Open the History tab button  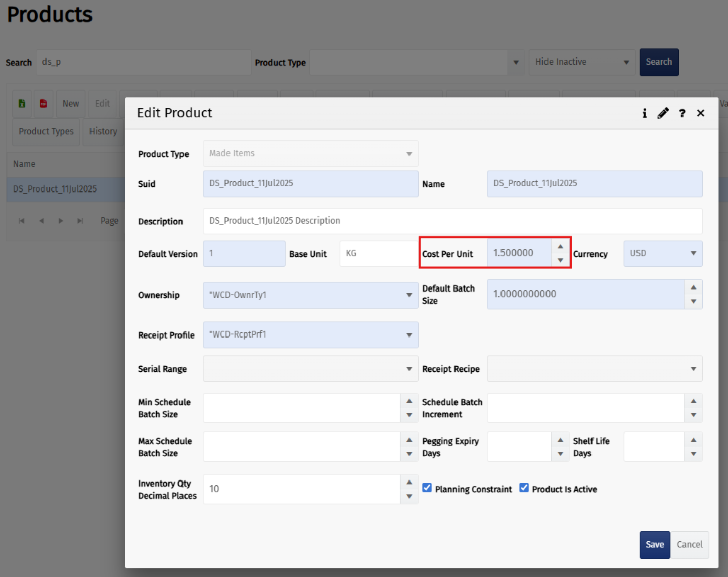pos(103,132)
